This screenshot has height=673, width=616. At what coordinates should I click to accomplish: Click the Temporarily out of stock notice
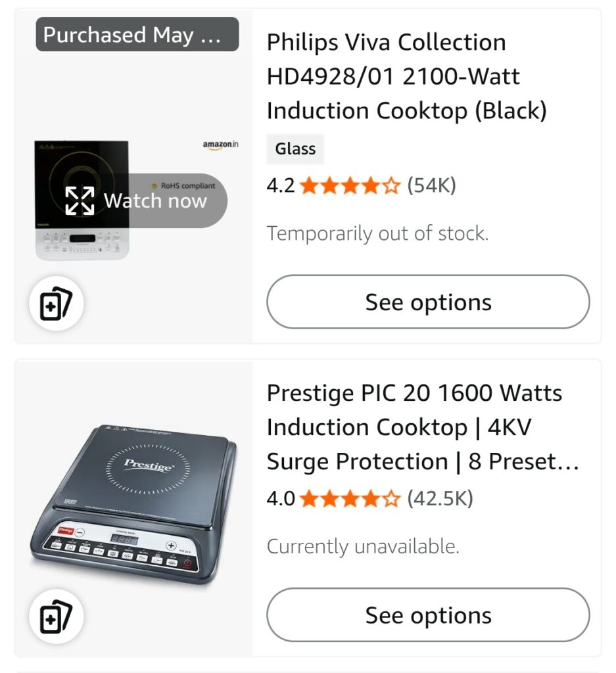point(377,233)
